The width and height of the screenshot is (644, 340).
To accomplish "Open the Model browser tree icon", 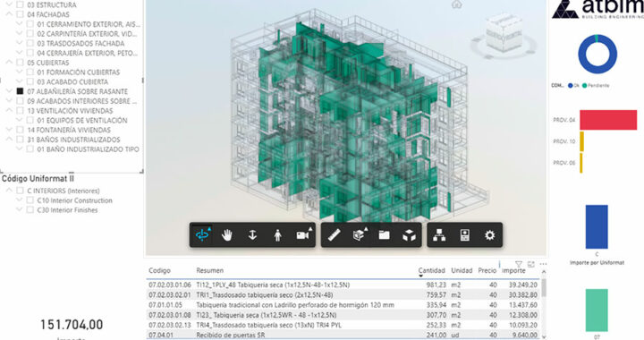I will [439, 235].
